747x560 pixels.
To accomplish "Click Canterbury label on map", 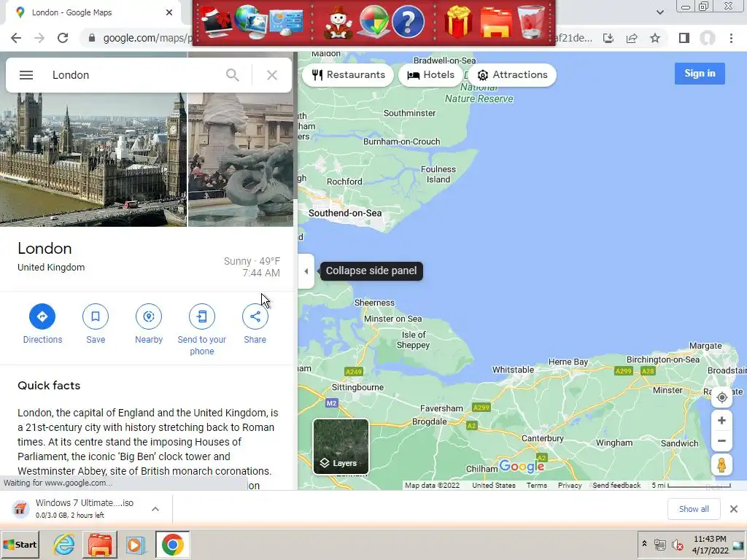I will point(542,438).
